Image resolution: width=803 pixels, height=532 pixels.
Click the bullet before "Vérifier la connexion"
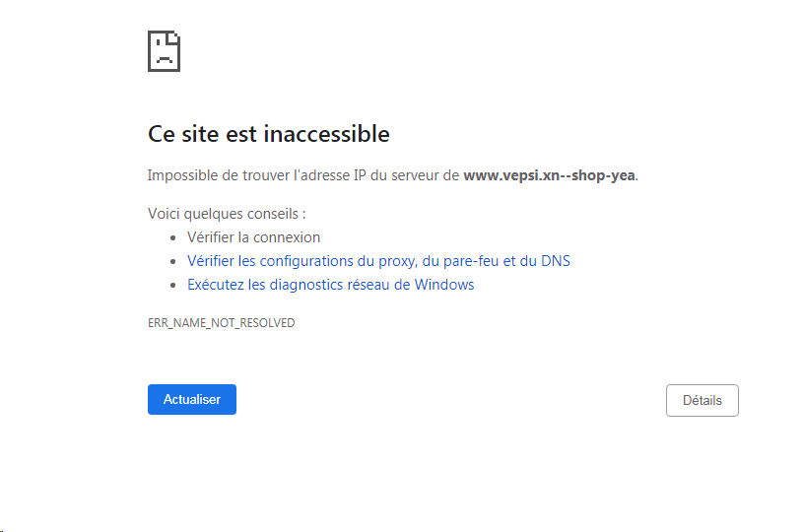click(173, 237)
